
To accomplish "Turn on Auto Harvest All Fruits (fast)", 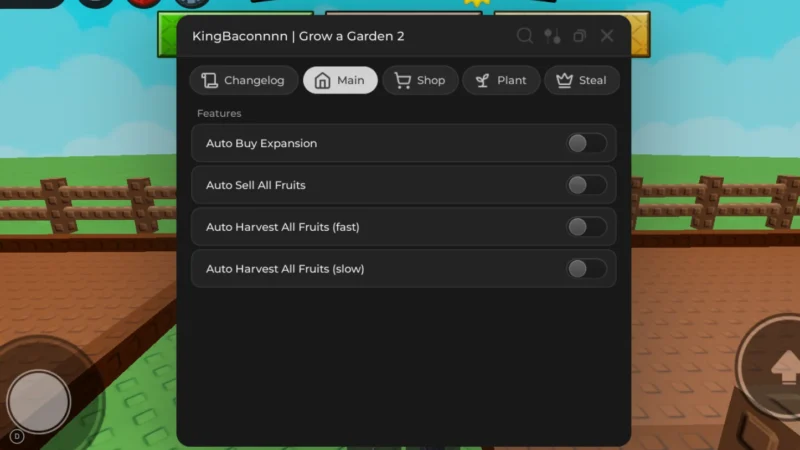I will 587,227.
